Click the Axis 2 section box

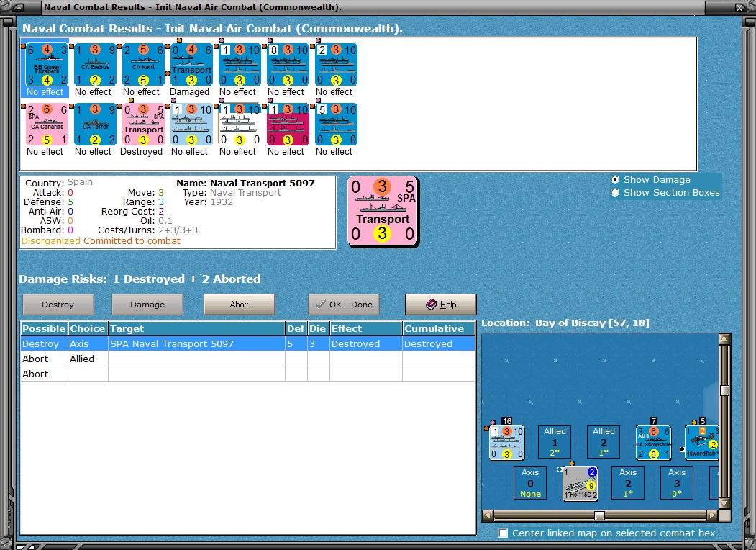coord(628,483)
